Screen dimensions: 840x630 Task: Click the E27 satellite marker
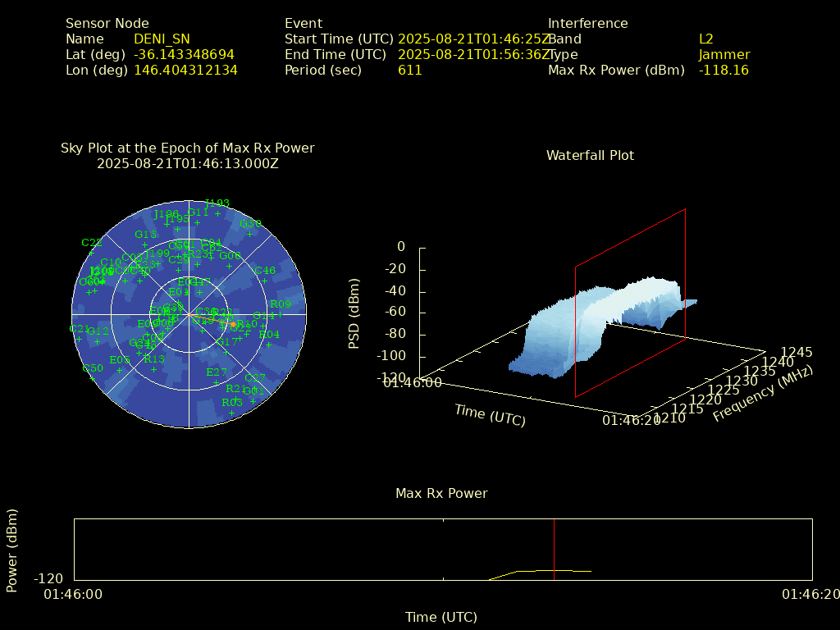click(216, 383)
